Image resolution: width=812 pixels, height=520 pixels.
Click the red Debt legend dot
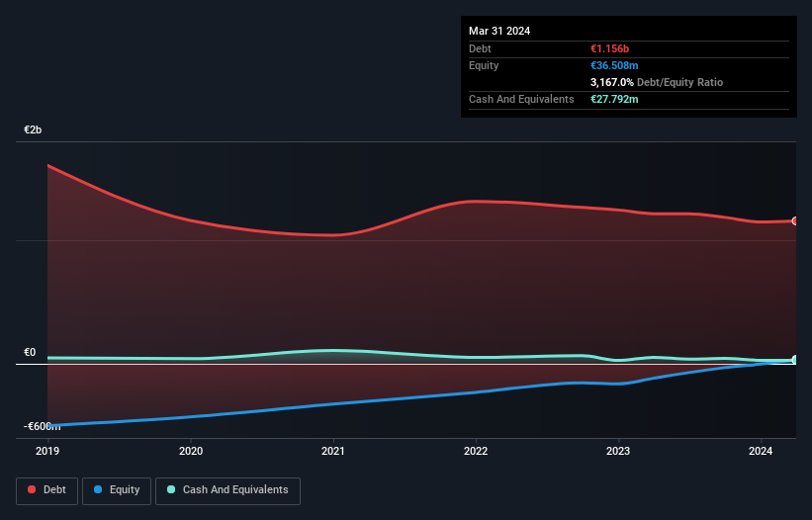(x=32, y=489)
